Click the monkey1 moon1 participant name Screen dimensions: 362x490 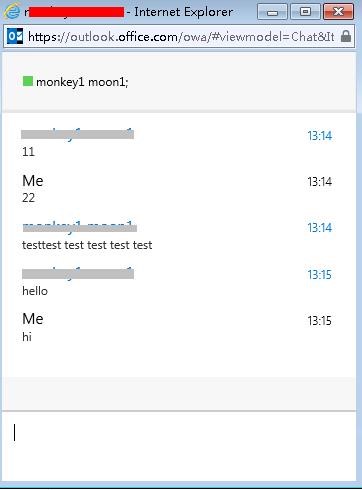(x=82, y=82)
